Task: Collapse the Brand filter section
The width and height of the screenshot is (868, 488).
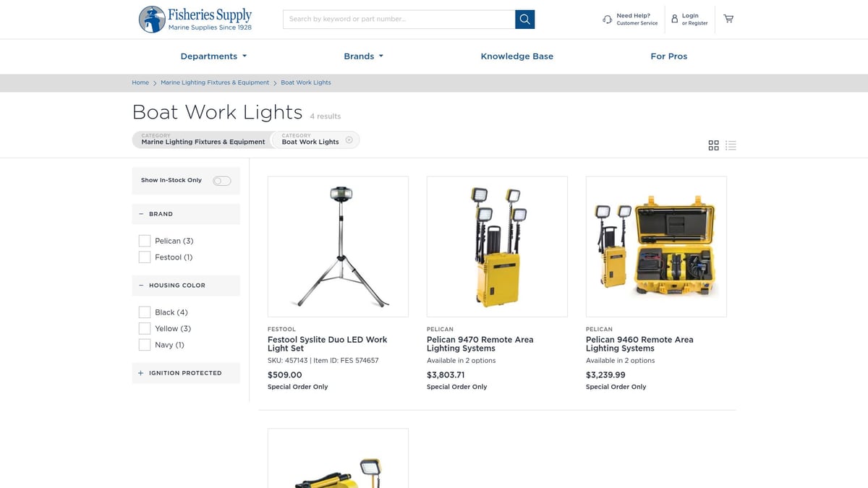Action: tap(140, 214)
